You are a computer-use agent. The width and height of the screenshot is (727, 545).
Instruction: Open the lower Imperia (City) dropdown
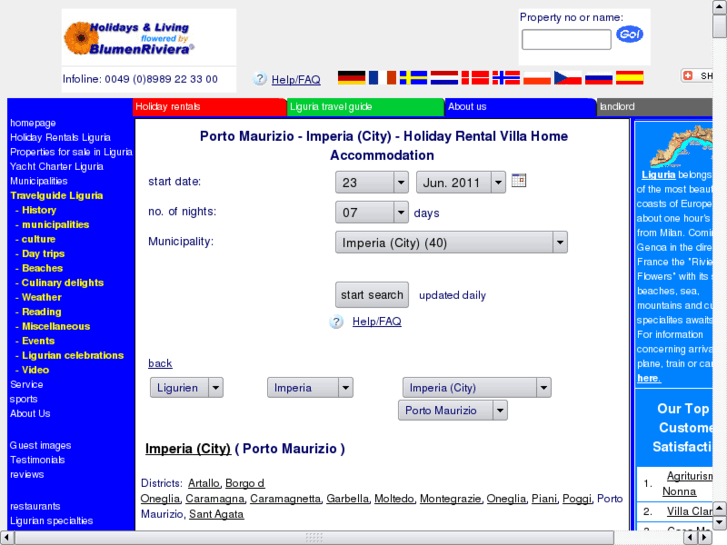click(x=477, y=388)
